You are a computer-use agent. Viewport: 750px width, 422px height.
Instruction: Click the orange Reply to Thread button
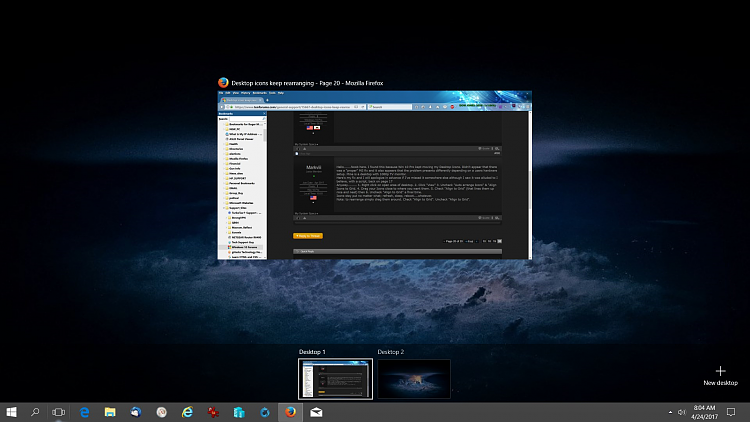click(x=308, y=235)
